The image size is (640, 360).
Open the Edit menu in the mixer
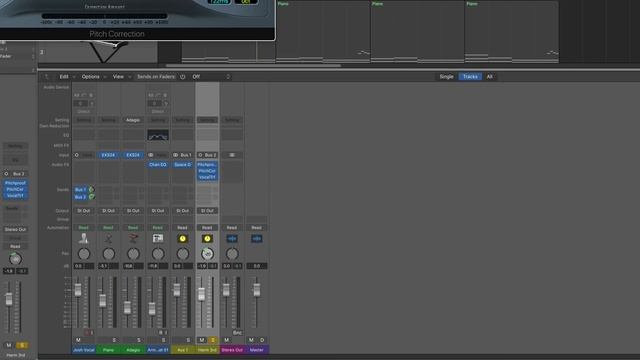64,77
